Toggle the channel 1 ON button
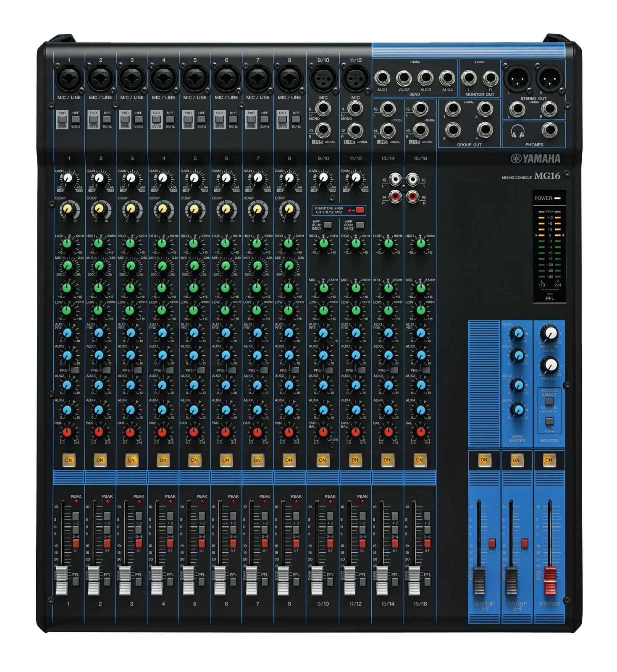The width and height of the screenshot is (617, 672). click(68, 460)
